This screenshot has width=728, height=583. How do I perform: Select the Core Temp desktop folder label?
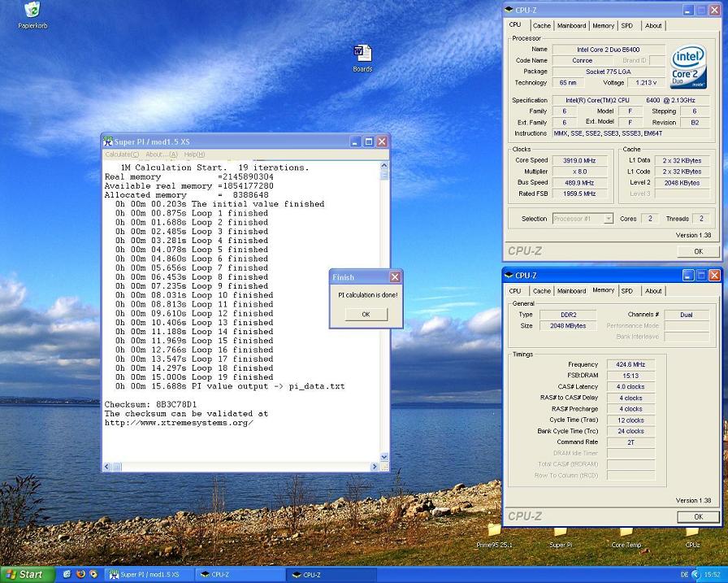click(626, 545)
